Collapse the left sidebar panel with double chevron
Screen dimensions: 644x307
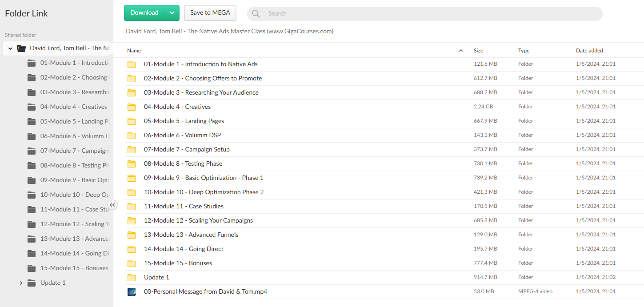(x=113, y=205)
